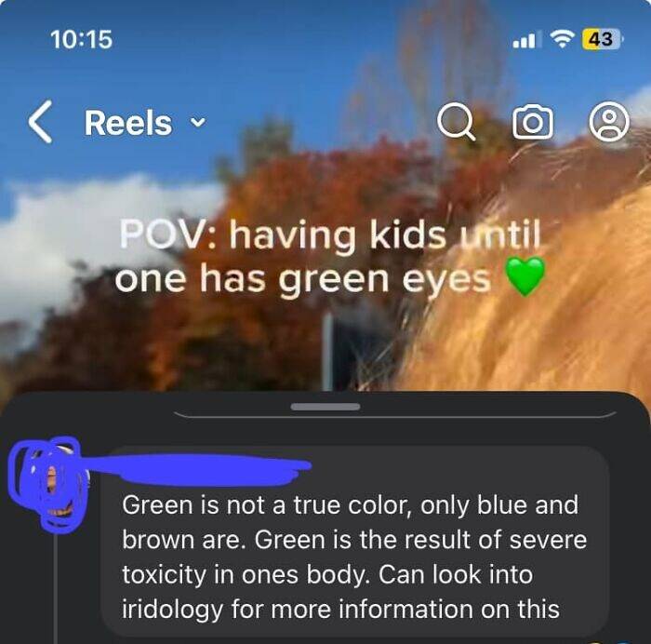
Task: Tap the green heart emoji in caption
Action: click(x=525, y=275)
